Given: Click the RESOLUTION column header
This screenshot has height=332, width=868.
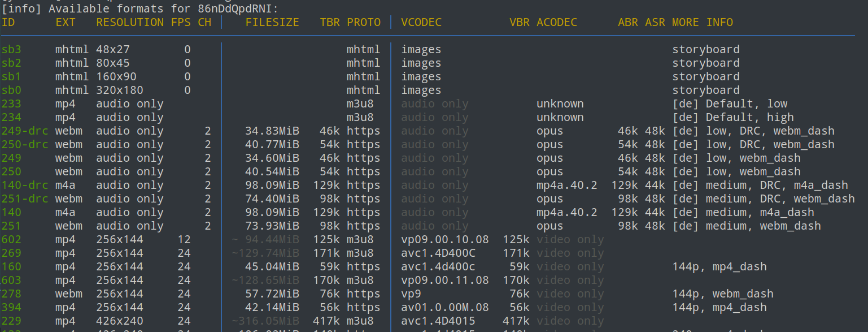Looking at the screenshot, I should point(130,23).
